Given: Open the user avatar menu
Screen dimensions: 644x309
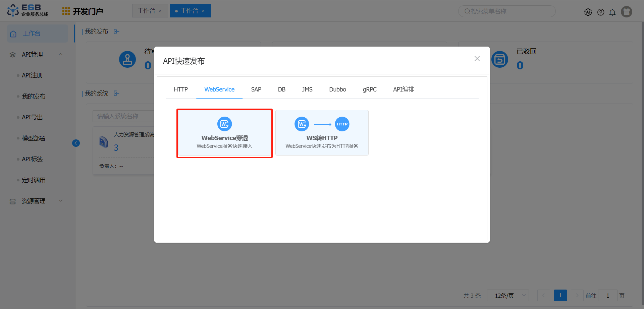Looking at the screenshot, I should [x=627, y=12].
